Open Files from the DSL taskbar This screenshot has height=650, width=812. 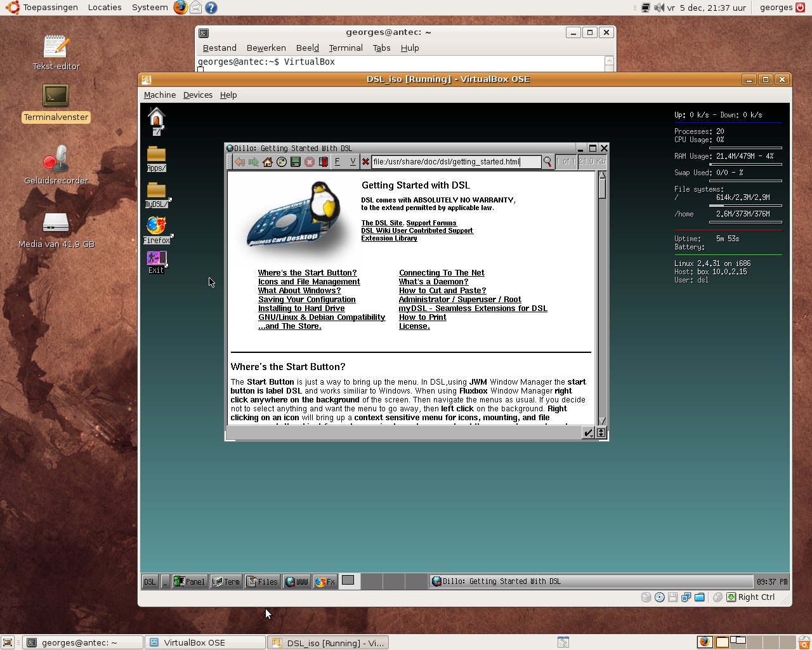point(263,581)
